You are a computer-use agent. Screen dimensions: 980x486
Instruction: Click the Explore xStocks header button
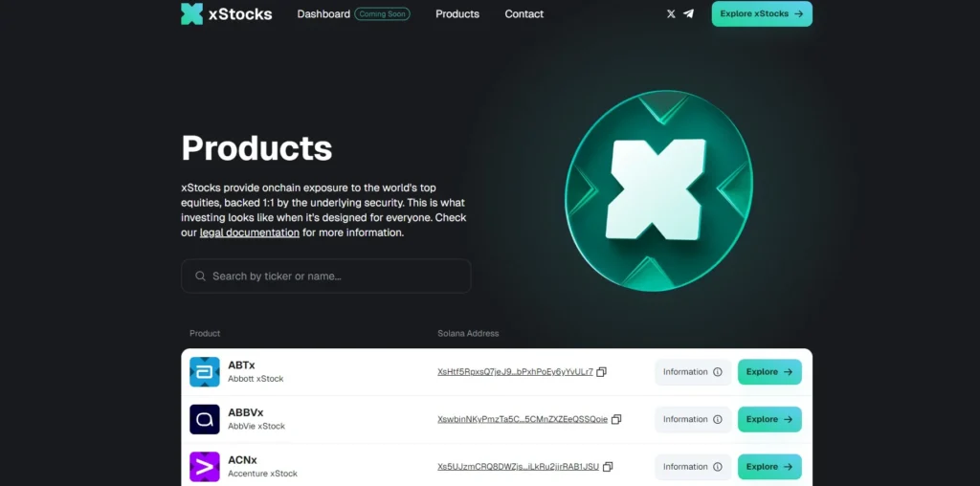pyautogui.click(x=762, y=13)
